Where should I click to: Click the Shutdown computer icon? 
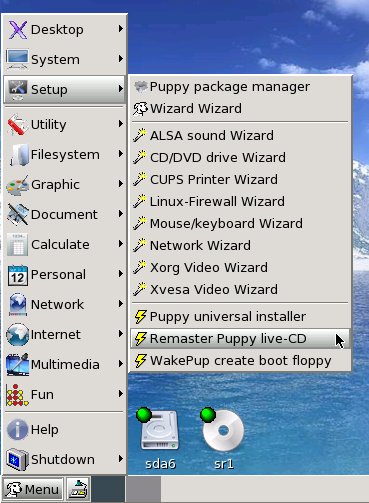pyautogui.click(x=17, y=460)
